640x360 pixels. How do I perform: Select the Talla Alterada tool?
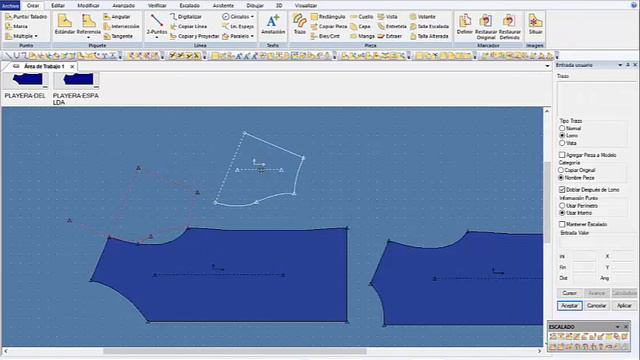[429, 36]
